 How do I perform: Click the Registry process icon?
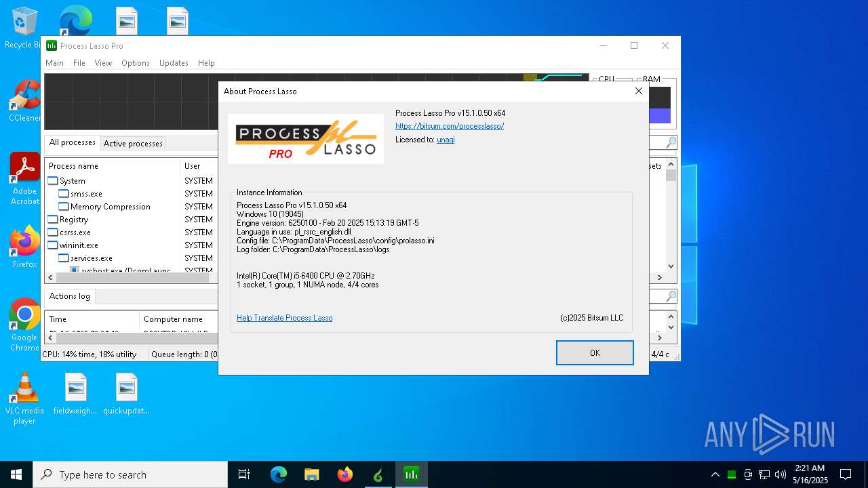pos(52,220)
